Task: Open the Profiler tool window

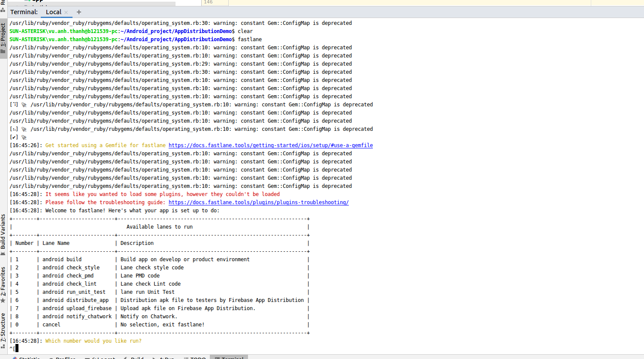Action: (x=62, y=357)
